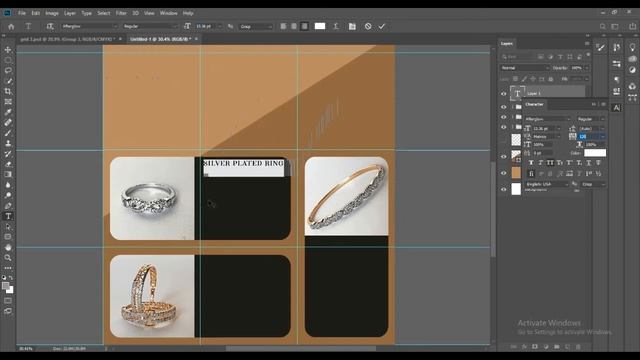Open the Edit Toolbar three-dots menu
The height and width of the screenshot is (360, 640).
(8, 268)
